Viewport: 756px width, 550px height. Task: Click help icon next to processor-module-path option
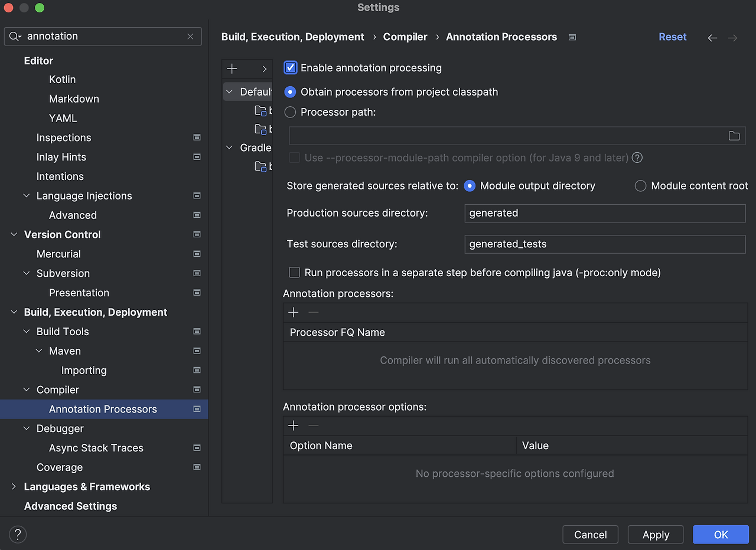pyautogui.click(x=637, y=158)
